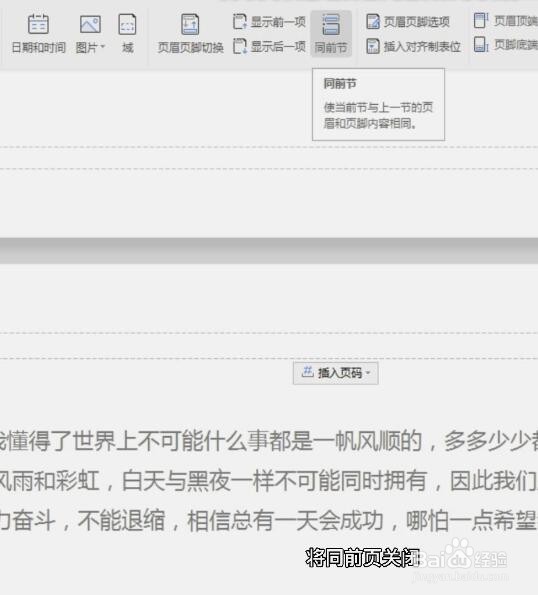Open Header Footer Options (页眉页脚选项)

(x=408, y=22)
